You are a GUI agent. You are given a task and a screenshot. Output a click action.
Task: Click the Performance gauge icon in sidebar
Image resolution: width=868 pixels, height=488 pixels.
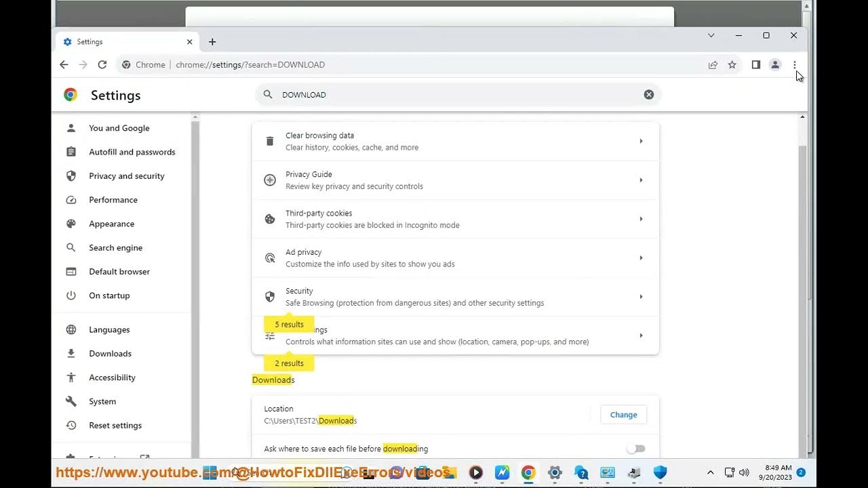pyautogui.click(x=71, y=200)
